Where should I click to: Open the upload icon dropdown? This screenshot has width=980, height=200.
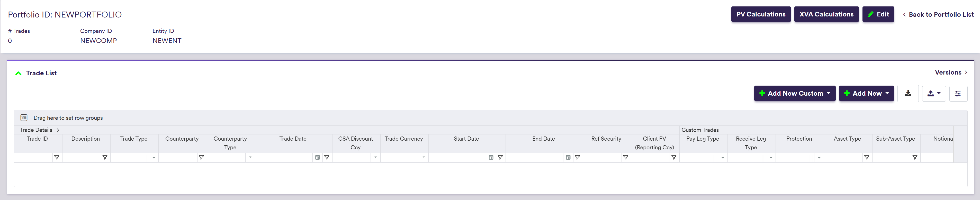934,94
